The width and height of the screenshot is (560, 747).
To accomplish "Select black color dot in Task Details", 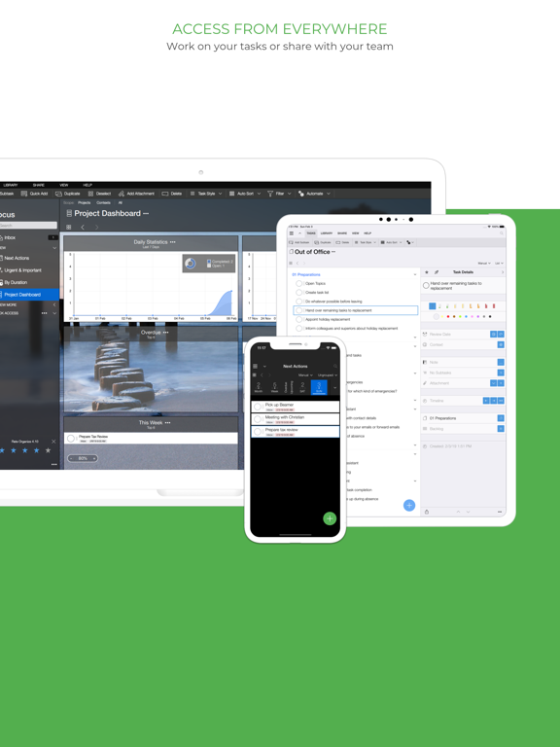I will pyautogui.click(x=490, y=316).
